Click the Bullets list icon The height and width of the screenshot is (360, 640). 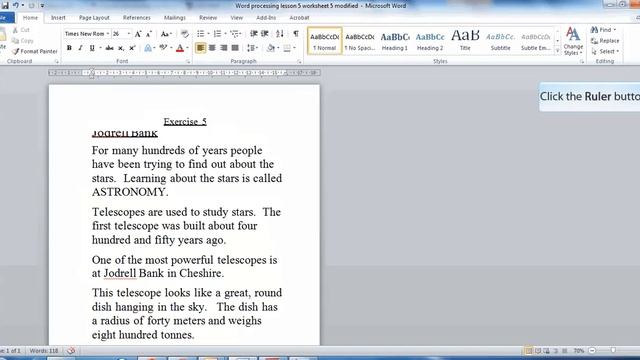200,34
